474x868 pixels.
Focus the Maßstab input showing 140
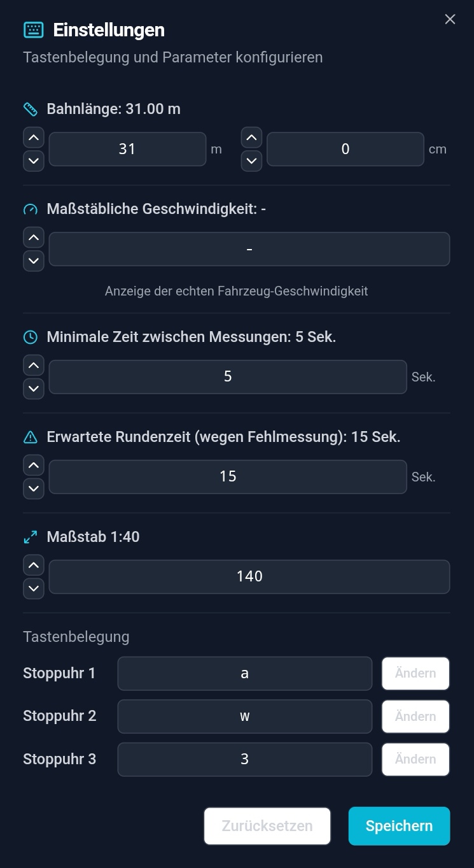tap(249, 576)
